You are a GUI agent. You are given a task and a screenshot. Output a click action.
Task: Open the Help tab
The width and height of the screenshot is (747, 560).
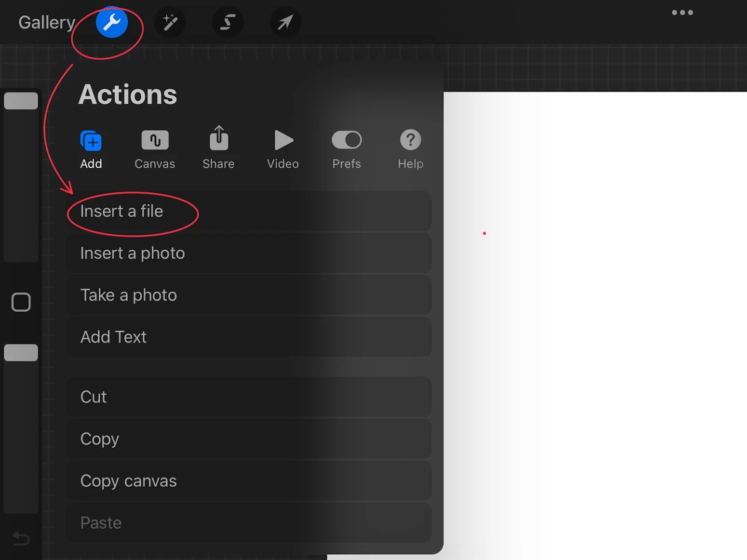click(x=411, y=149)
